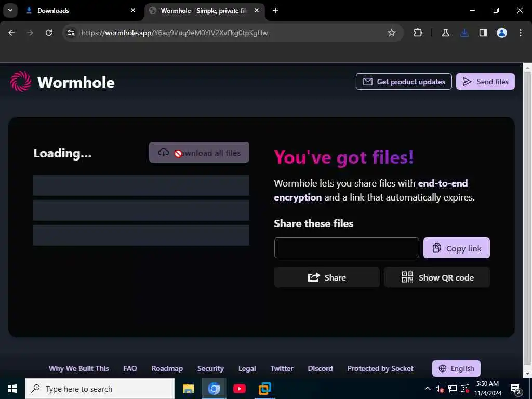Open a new browser tab
532x399 pixels.
point(275,10)
